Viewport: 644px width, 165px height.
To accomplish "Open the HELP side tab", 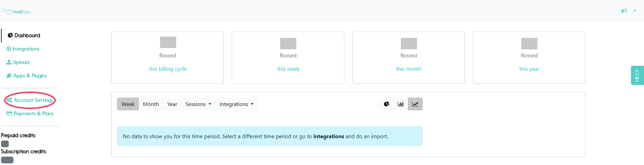I will (x=637, y=75).
